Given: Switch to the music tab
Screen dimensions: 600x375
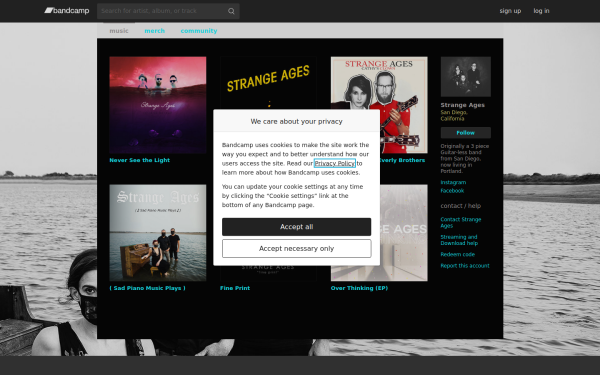Looking at the screenshot, I should tap(119, 31).
